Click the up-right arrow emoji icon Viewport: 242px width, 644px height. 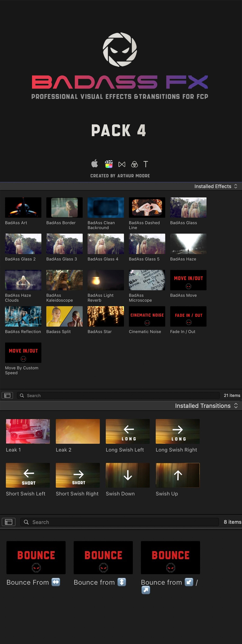pyautogui.click(x=146, y=590)
